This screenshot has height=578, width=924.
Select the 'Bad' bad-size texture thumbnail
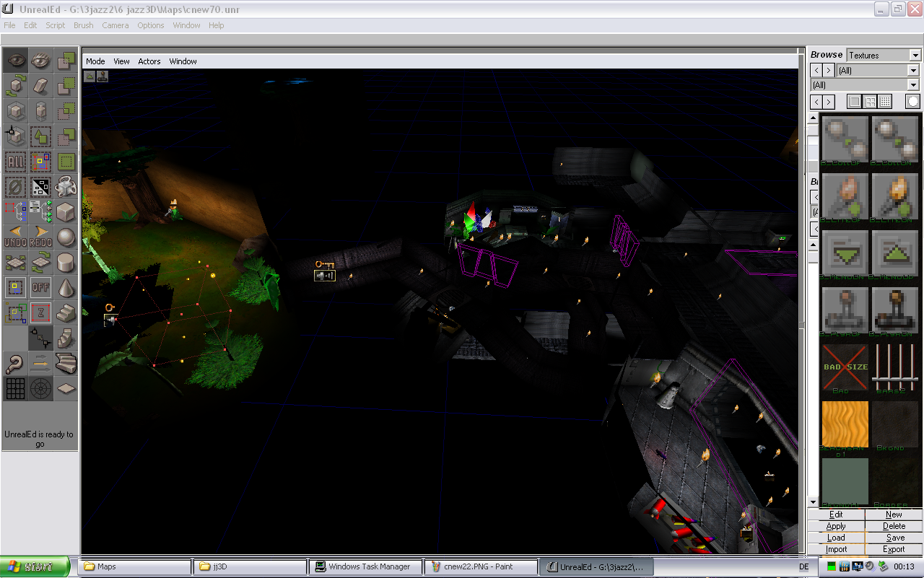click(x=845, y=367)
